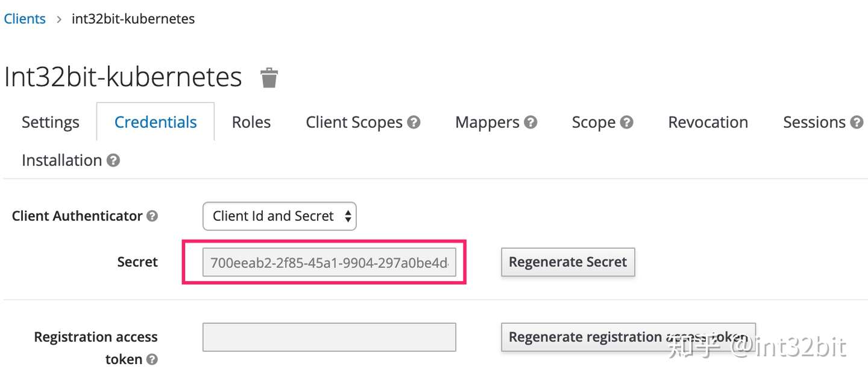
Task: Switch to the Settings tab
Action: click(x=50, y=123)
